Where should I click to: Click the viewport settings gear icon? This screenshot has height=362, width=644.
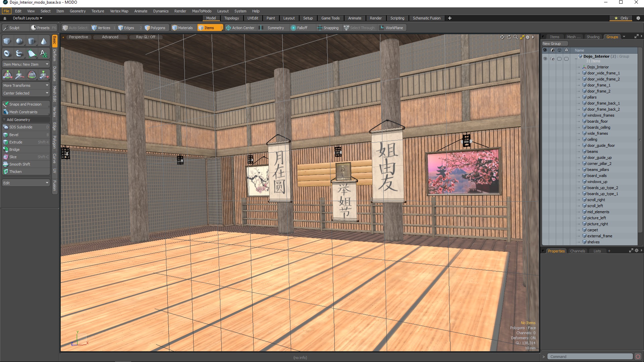coord(528,37)
